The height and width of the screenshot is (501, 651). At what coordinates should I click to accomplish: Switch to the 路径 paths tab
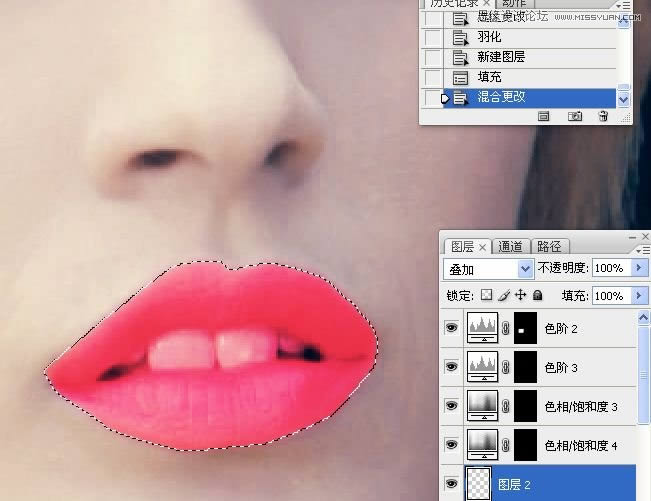pyautogui.click(x=549, y=246)
